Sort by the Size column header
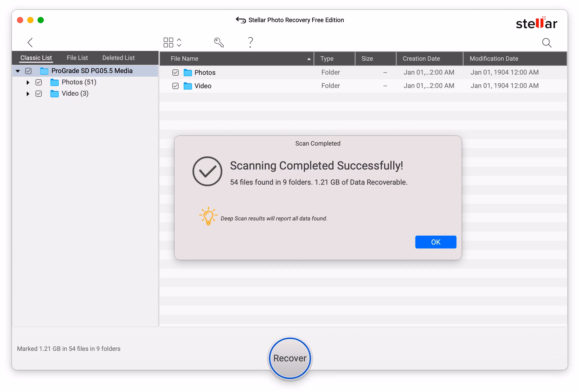Image resolution: width=580 pixels, height=392 pixels. 376,59
